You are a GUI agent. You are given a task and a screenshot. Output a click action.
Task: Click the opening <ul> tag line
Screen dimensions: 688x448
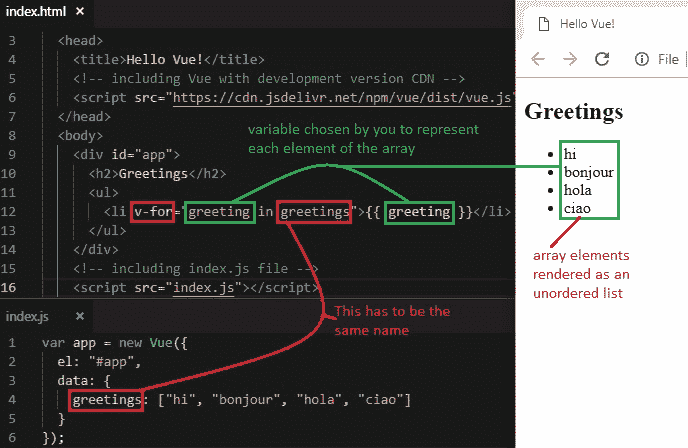[x=104, y=193]
